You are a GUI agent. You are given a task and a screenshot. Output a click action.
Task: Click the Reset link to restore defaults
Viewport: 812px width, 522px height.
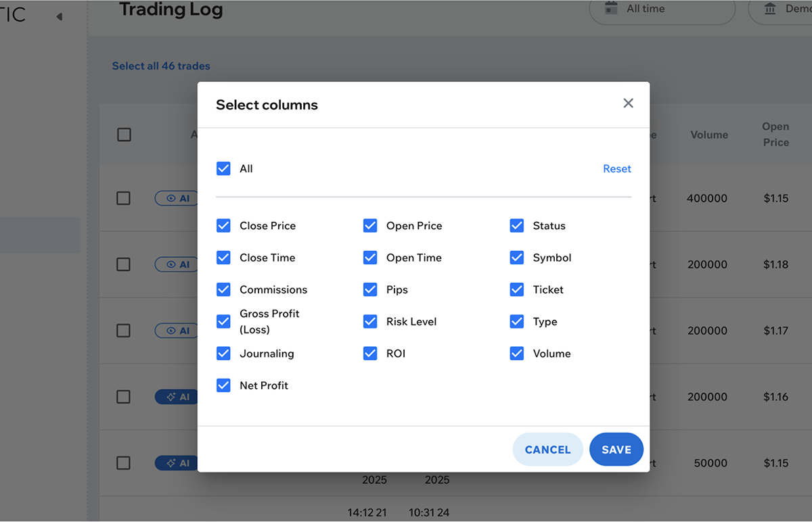pyautogui.click(x=616, y=168)
